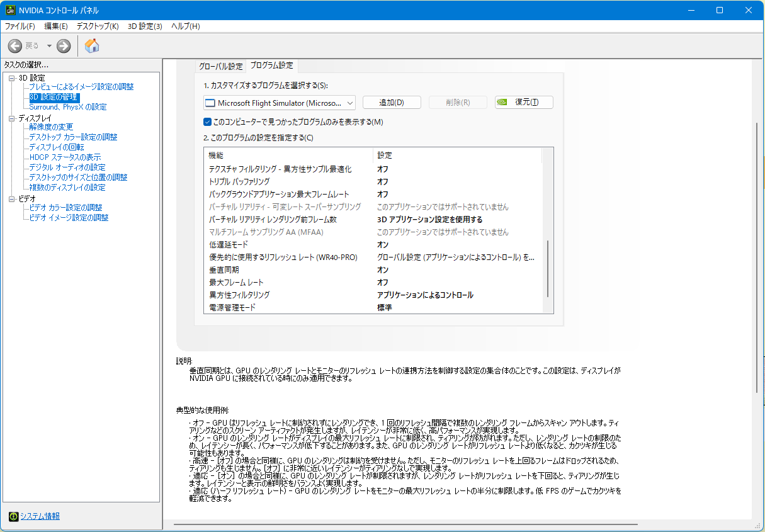
Task: Click アプリケーションによるコントロール value cell
Action: [x=425, y=295]
